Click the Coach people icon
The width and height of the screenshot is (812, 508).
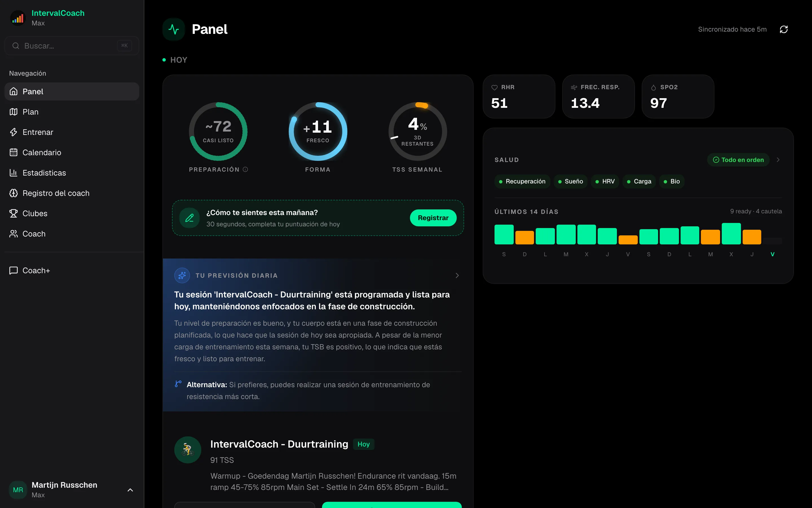[14, 234]
